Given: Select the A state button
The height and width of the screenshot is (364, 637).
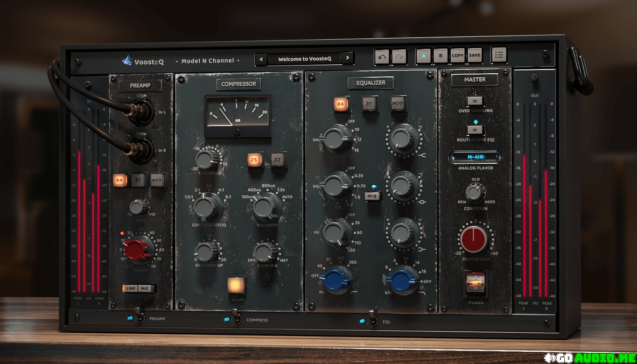Looking at the screenshot, I should point(424,56).
